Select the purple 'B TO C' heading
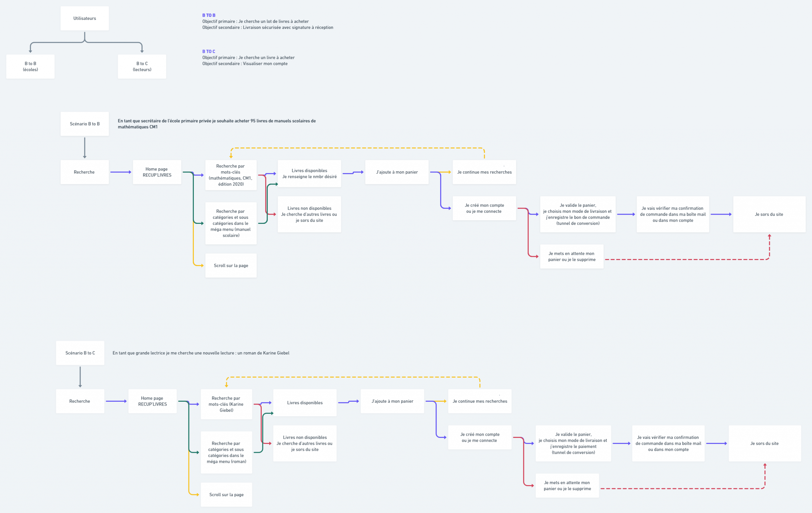Image resolution: width=812 pixels, height=513 pixels. [x=209, y=51]
